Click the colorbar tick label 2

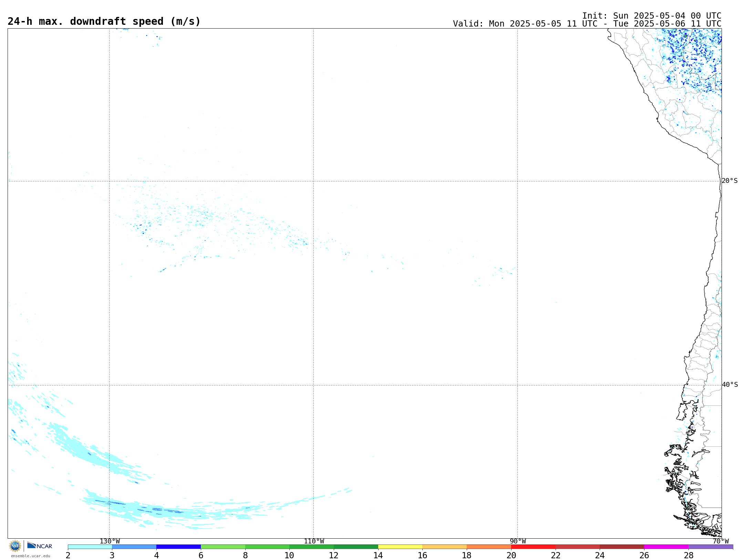tap(68, 556)
